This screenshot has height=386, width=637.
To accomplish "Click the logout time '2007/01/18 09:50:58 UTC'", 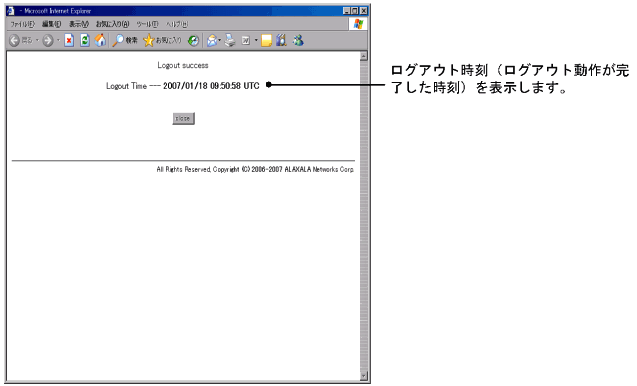I will point(211,86).
